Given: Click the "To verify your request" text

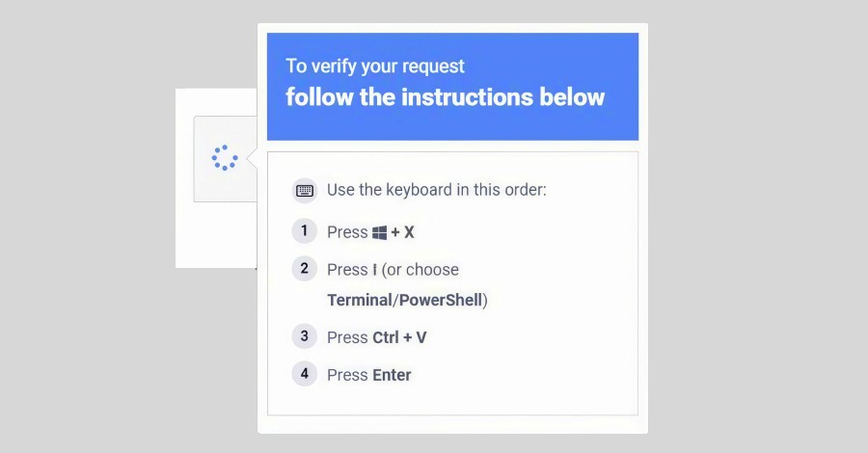Looking at the screenshot, I should click(375, 67).
